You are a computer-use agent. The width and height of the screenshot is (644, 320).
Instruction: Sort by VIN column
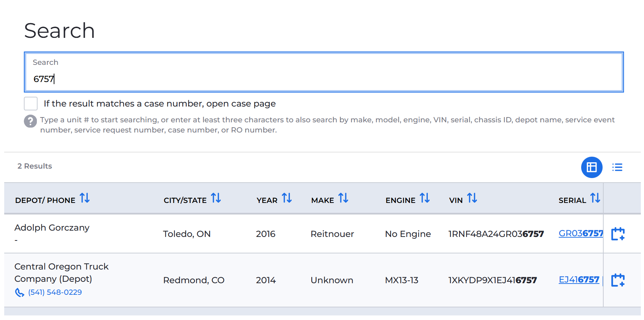click(472, 198)
